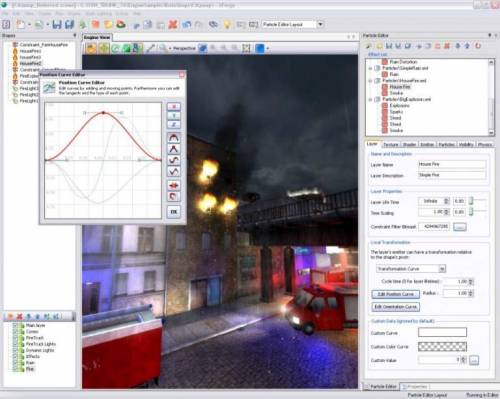Click the Edit Orientation Curve button

click(396, 307)
